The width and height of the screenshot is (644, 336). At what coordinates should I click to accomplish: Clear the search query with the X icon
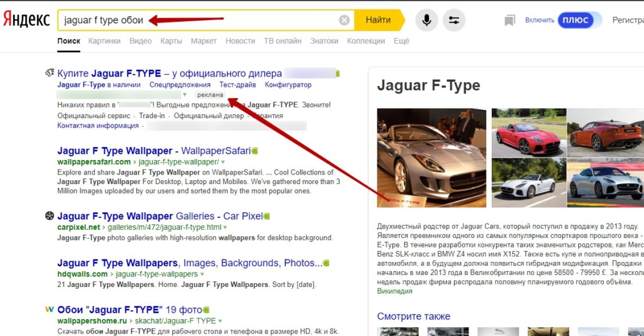point(344,20)
